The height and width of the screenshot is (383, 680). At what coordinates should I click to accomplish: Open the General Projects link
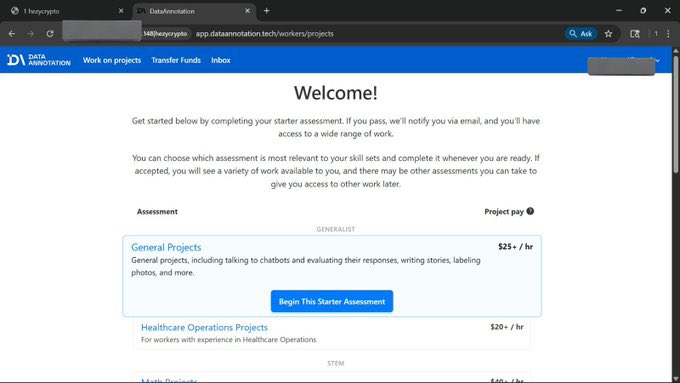point(166,247)
